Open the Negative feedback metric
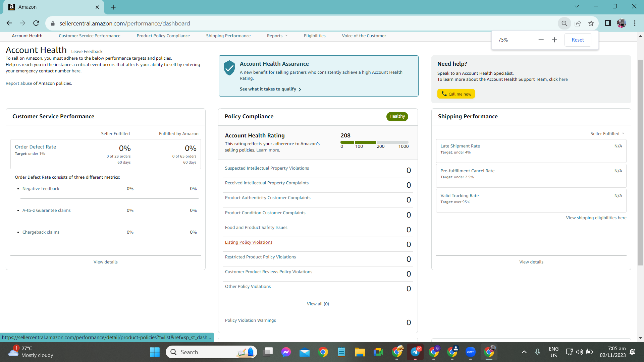Viewport: 644px width, 362px height. coord(41,189)
